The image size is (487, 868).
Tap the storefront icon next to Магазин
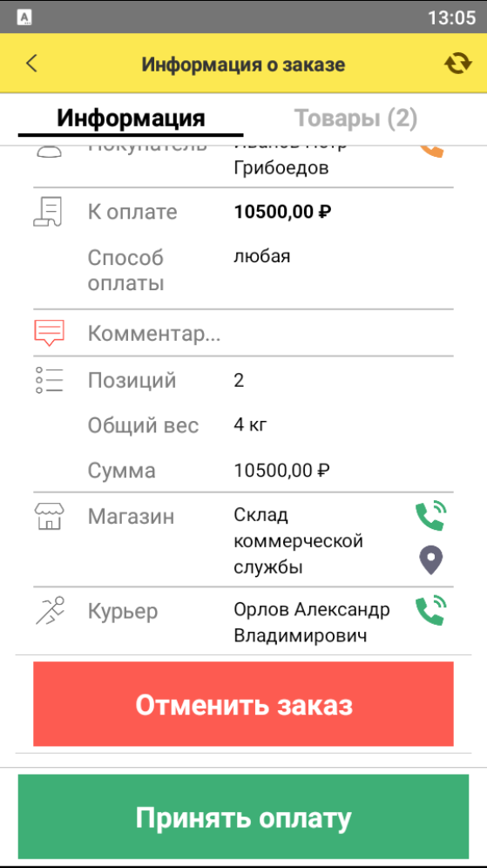[x=50, y=517]
